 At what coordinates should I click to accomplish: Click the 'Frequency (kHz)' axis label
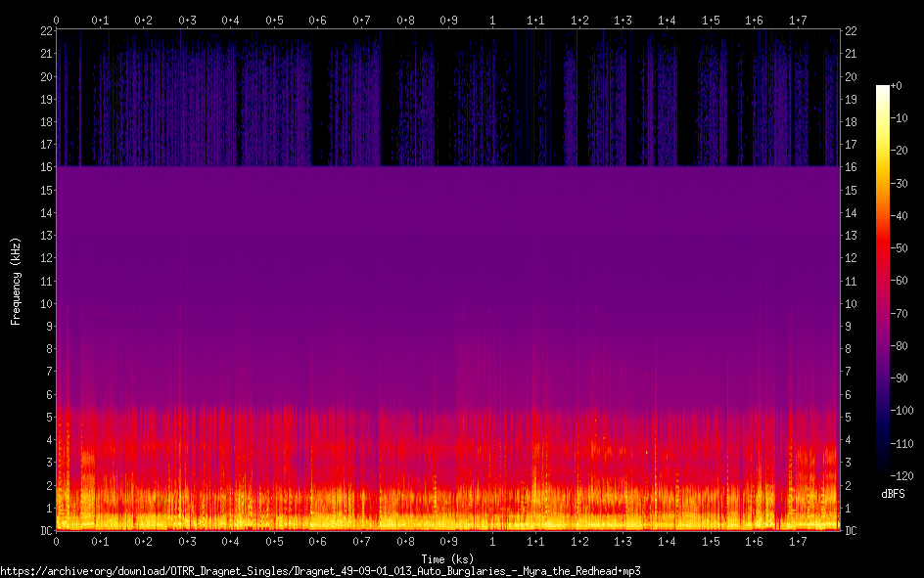pos(16,281)
